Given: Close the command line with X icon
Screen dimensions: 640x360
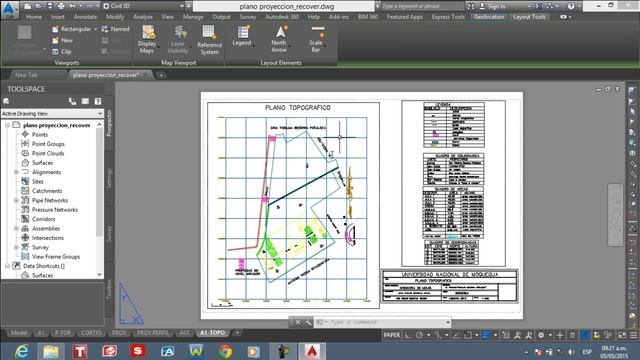Looking at the screenshot, I should (298, 322).
